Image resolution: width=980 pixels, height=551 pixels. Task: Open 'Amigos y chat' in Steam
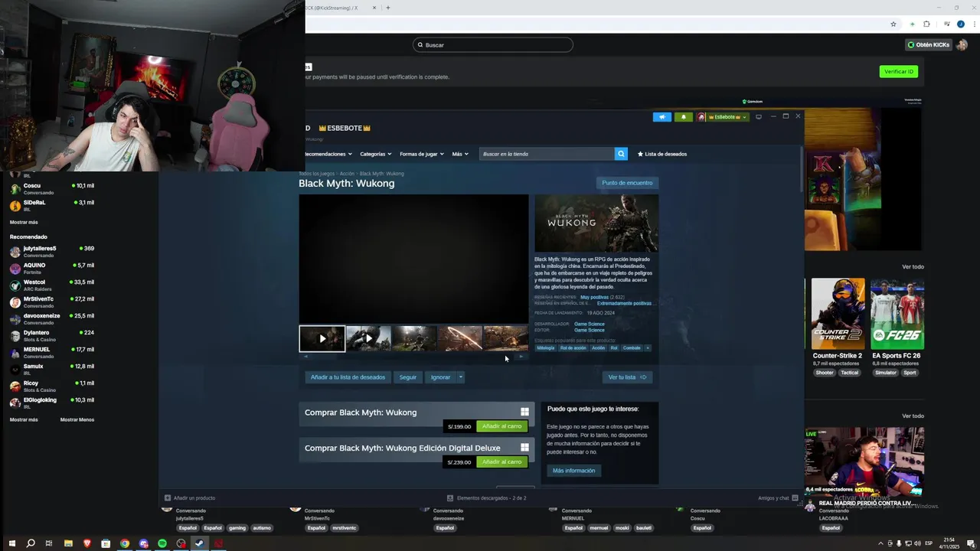[778, 498]
